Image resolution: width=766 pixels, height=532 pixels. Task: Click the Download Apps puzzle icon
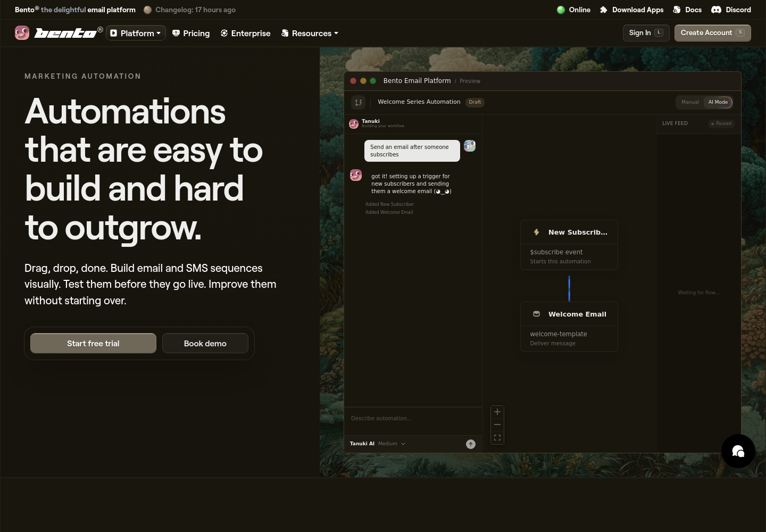pyautogui.click(x=604, y=10)
